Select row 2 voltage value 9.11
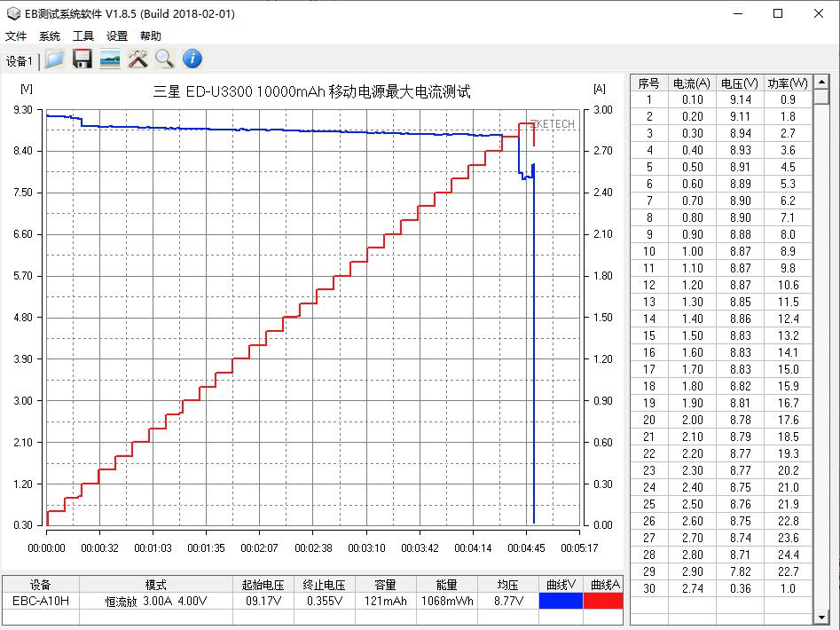Image resolution: width=840 pixels, height=630 pixels. (740, 116)
